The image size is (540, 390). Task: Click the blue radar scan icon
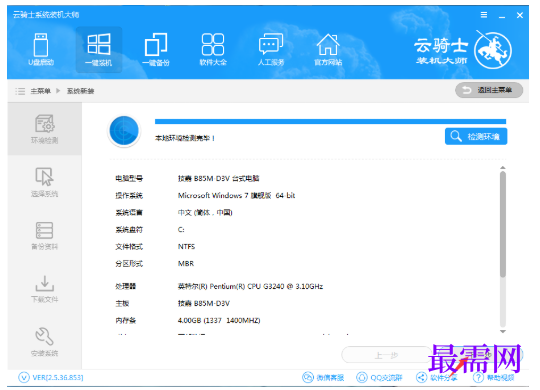click(x=124, y=131)
